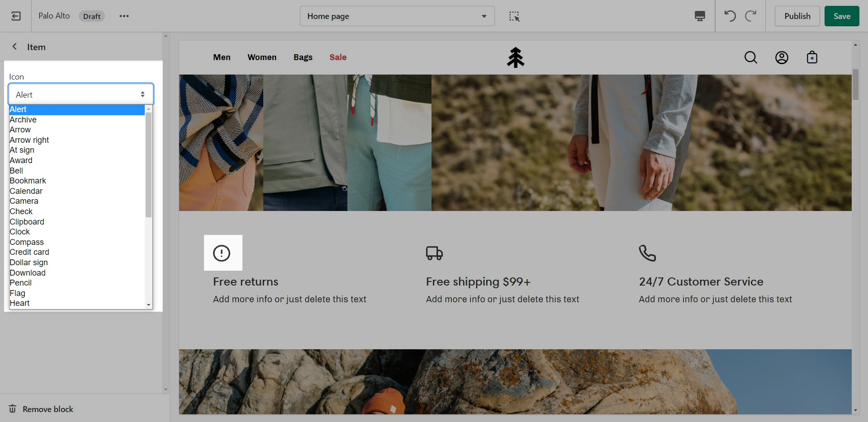Click the tree logo in store header
The width and height of the screenshot is (868, 422).
coord(515,57)
